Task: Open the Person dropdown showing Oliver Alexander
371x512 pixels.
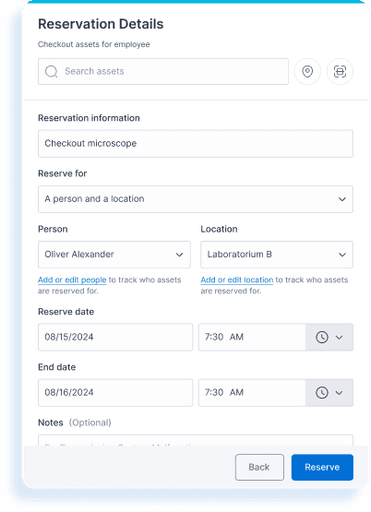Action: tap(114, 255)
